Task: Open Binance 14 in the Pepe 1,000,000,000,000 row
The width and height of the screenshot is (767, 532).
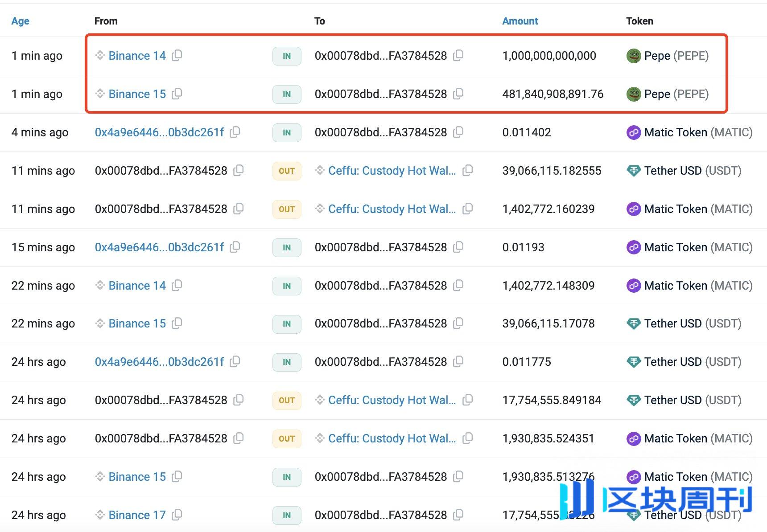Action: (x=137, y=56)
